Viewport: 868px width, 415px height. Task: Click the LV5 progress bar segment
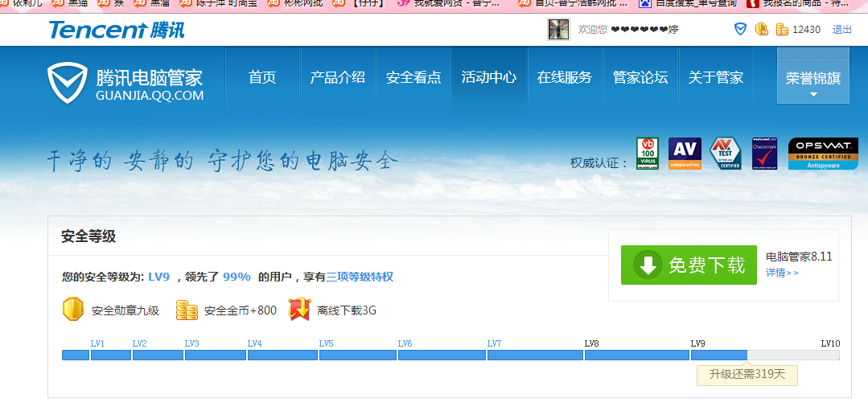[358, 355]
